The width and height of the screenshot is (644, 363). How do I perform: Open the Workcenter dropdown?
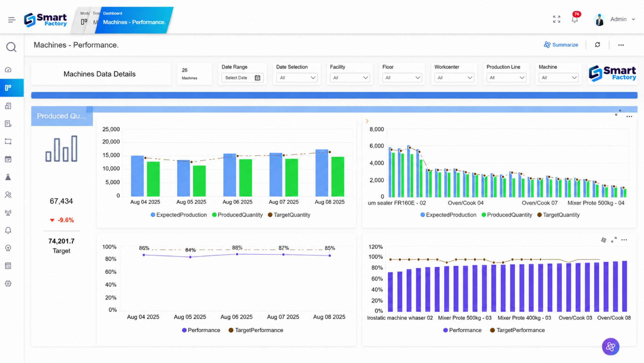454,78
